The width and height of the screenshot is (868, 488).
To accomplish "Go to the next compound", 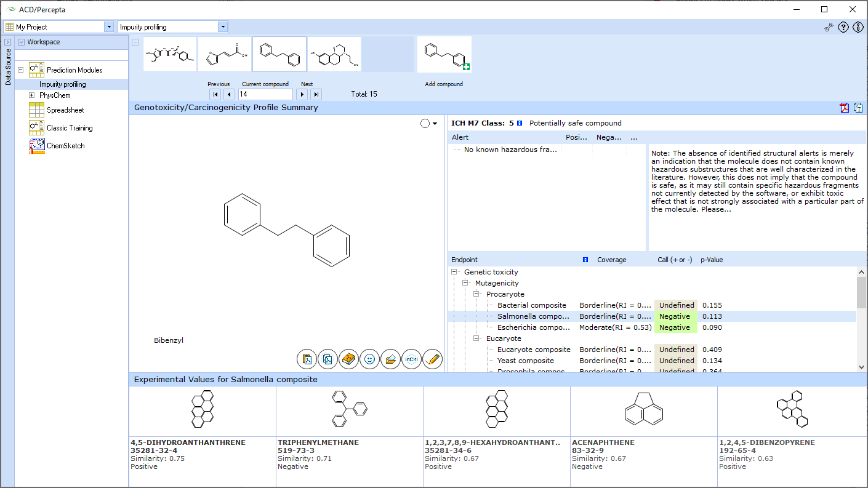I will pos(302,94).
